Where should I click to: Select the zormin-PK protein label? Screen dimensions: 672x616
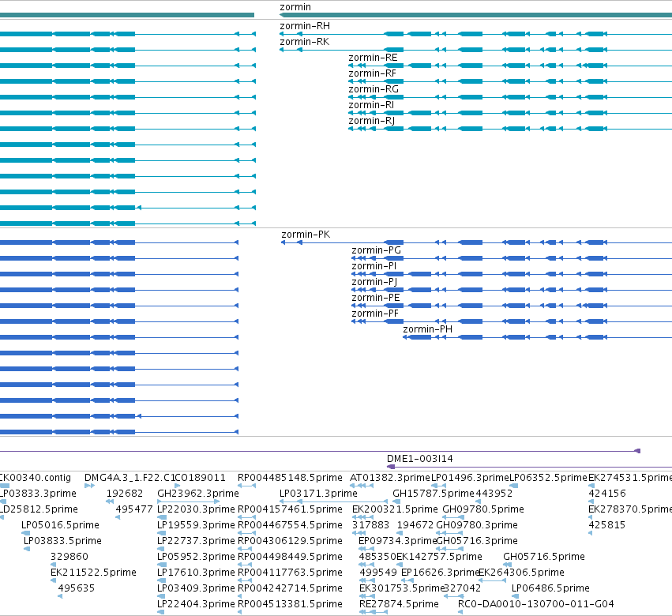(x=306, y=235)
